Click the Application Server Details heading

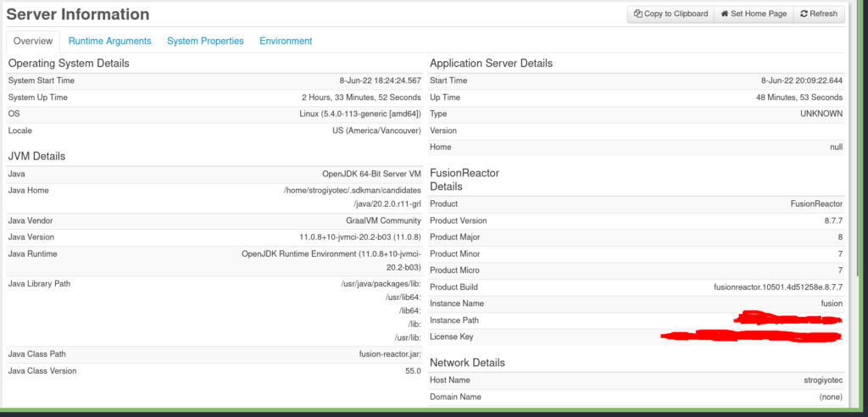pyautogui.click(x=491, y=63)
